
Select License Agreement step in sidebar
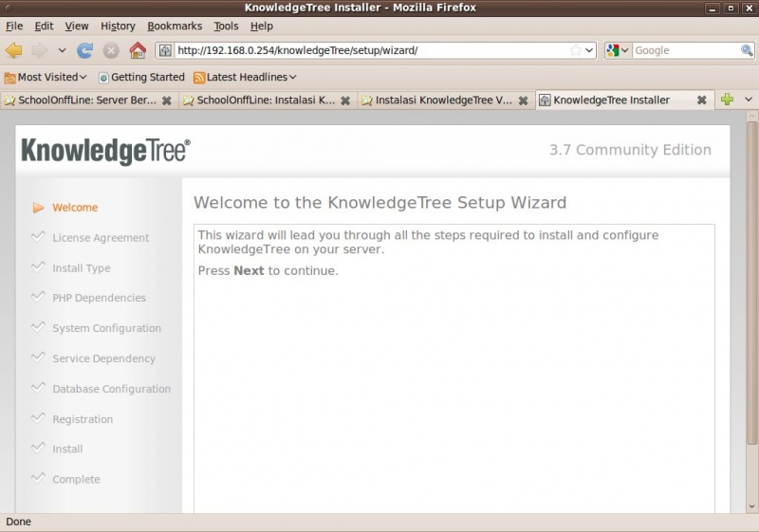coord(101,238)
